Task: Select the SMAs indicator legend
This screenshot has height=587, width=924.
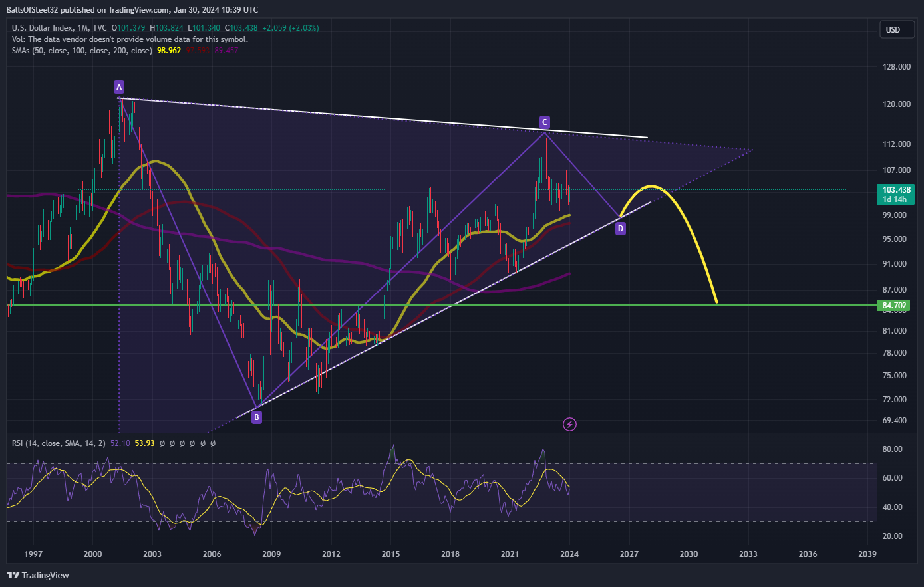Action: click(x=82, y=51)
